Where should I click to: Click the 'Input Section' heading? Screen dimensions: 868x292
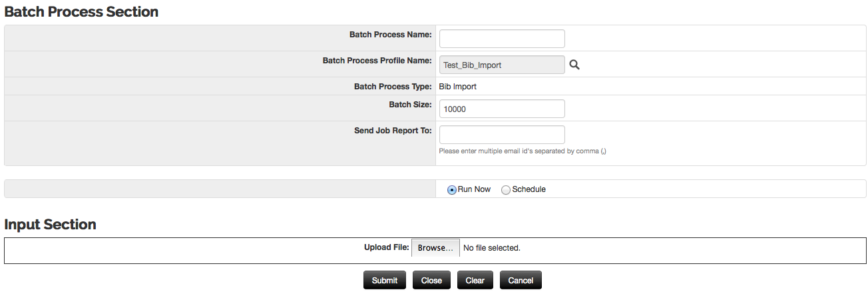coord(51,225)
